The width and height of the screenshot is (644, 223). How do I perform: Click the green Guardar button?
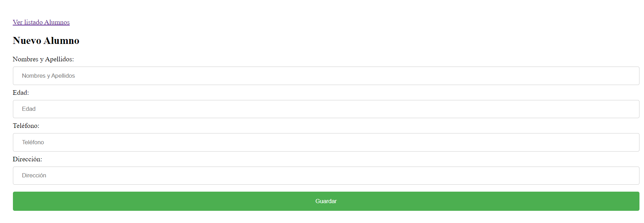[326, 201]
